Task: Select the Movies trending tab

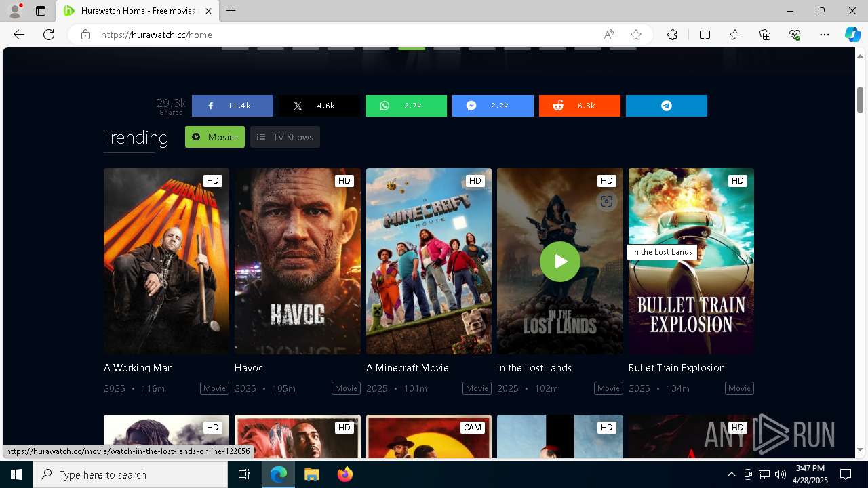Action: [215, 137]
